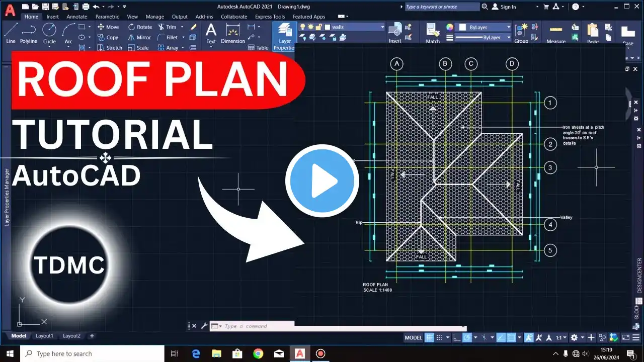Click the Sign In button
644x362 pixels.
coord(505,7)
